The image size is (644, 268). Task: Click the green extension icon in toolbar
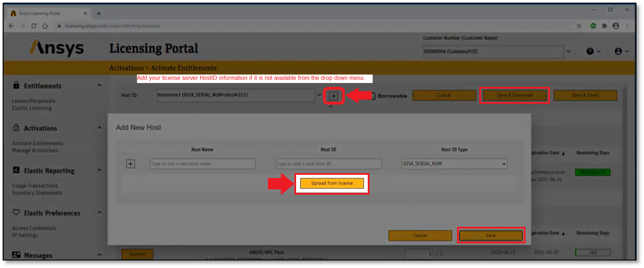click(x=593, y=26)
